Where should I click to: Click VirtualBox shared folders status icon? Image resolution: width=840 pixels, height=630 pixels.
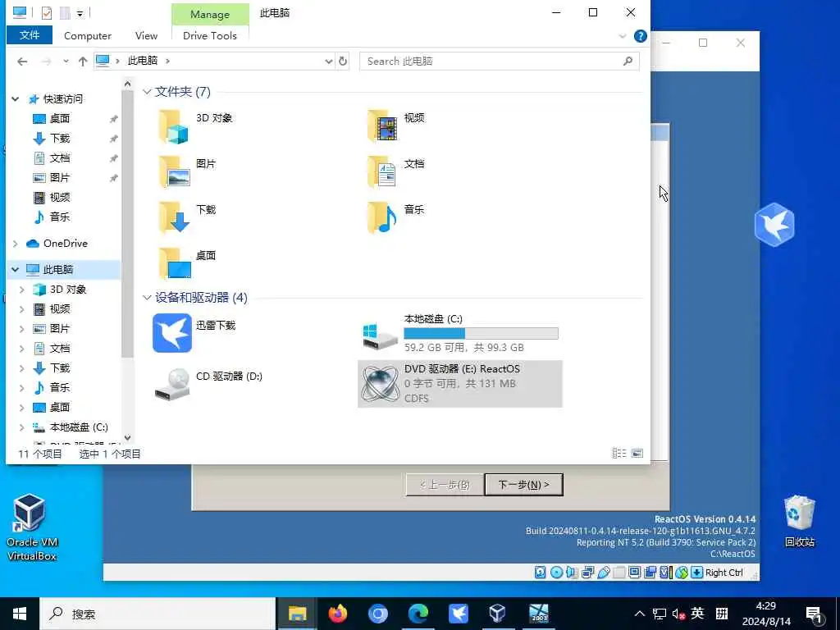pyautogui.click(x=619, y=572)
